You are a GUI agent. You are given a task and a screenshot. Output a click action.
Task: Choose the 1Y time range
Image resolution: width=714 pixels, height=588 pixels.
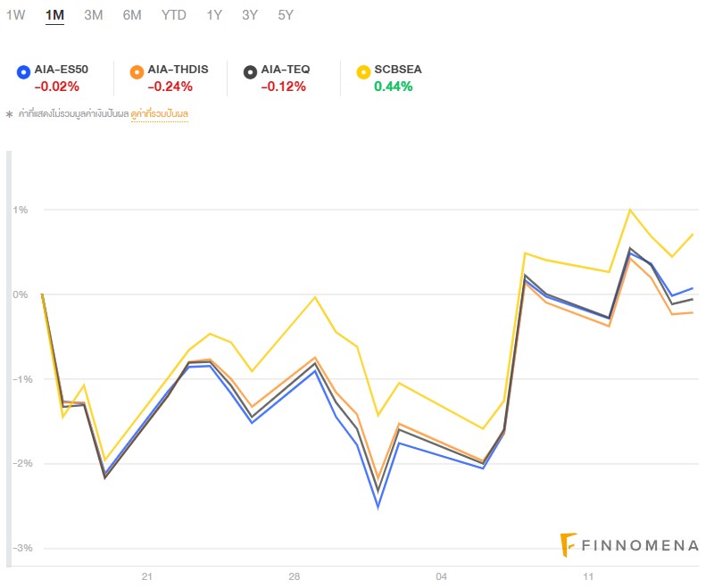[214, 15]
